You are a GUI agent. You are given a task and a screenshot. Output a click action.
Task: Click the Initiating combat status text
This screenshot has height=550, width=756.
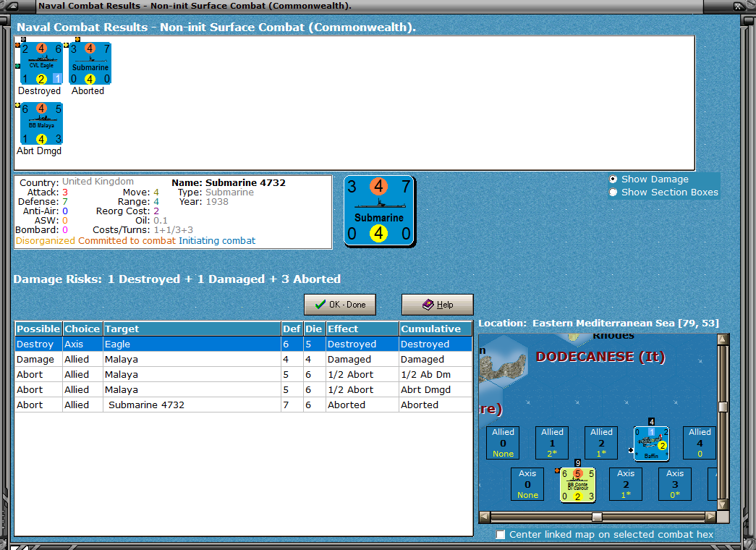(217, 241)
